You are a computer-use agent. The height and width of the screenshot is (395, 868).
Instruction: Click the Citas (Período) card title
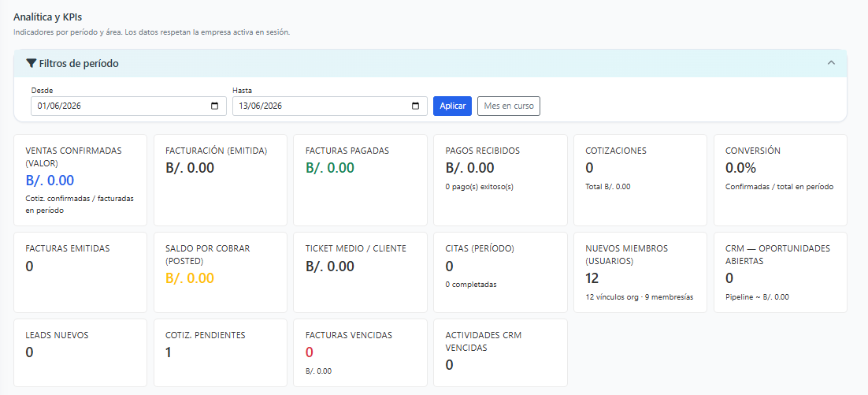(x=480, y=248)
